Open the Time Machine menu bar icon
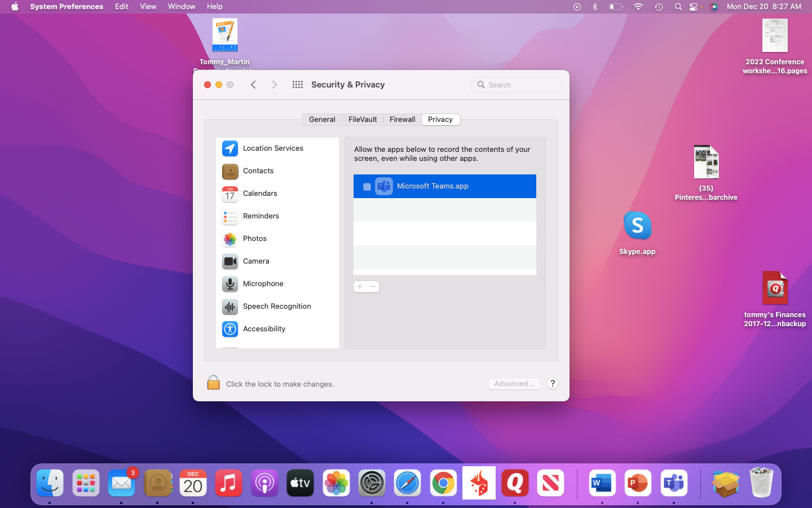The height and width of the screenshot is (508, 812). [x=659, y=7]
